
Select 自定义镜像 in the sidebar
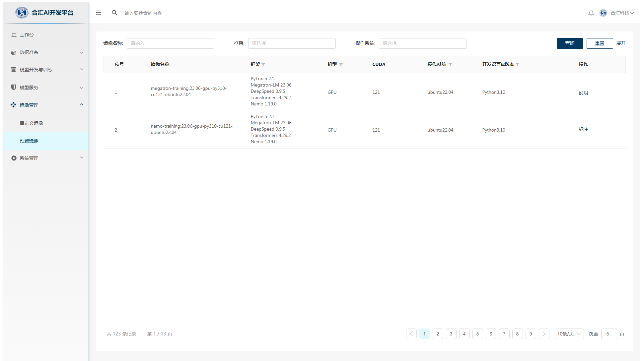[32, 123]
